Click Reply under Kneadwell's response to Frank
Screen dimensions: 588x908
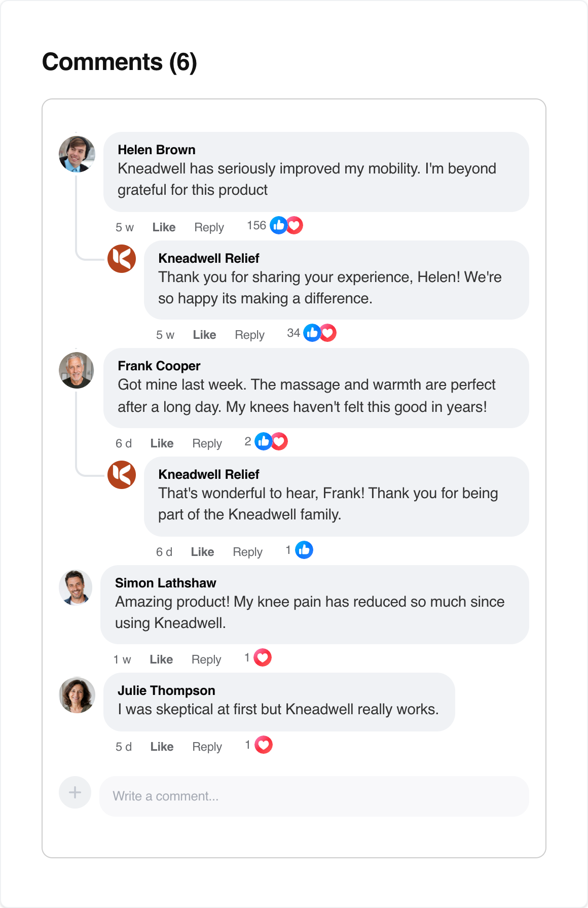(x=247, y=552)
